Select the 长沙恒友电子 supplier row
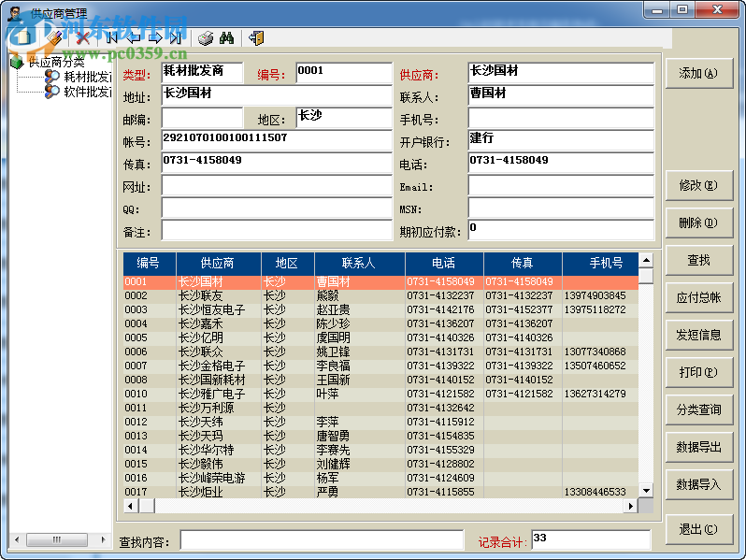 point(380,309)
